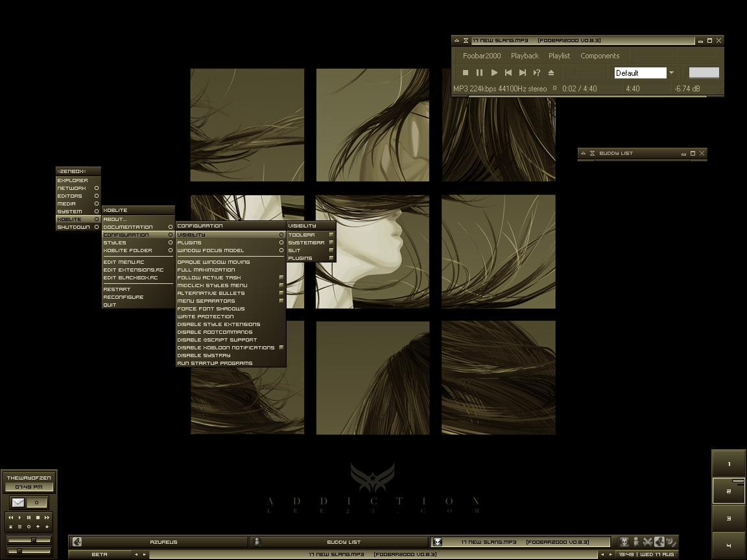Viewport: 747px width, 560px height.
Task: Open the mail envelope icon in the widget
Action: 18,502
